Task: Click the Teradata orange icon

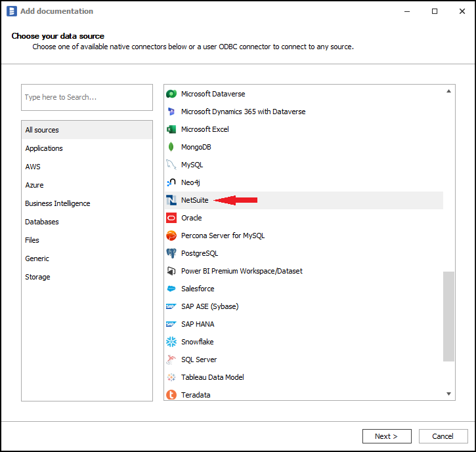Action: point(171,395)
